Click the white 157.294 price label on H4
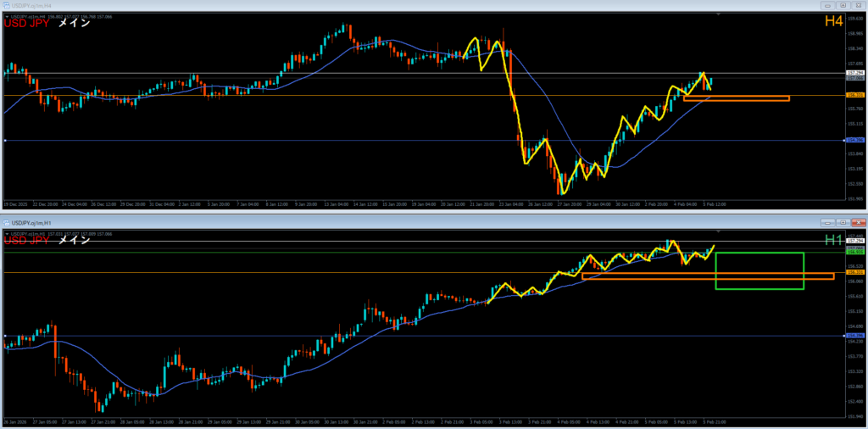Screen dimensions: 868x429 pos(855,74)
